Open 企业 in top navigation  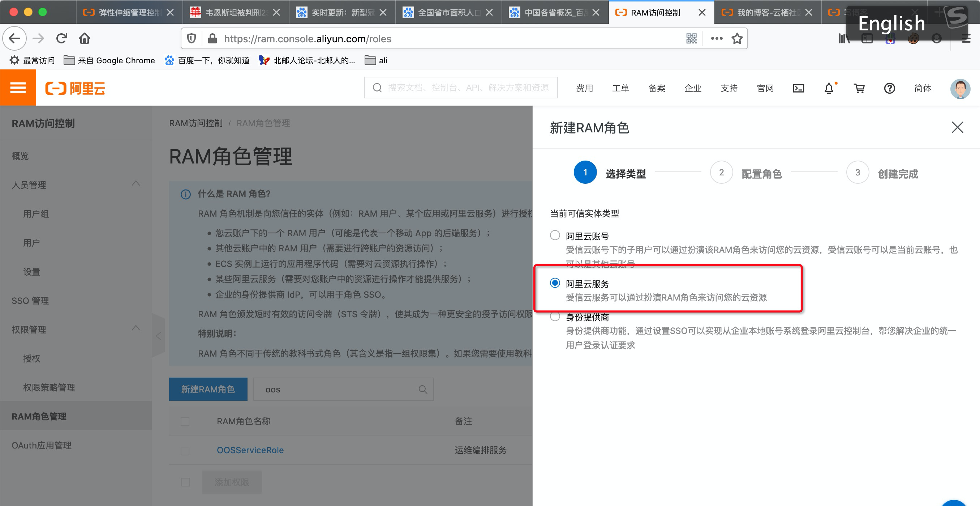(x=693, y=88)
